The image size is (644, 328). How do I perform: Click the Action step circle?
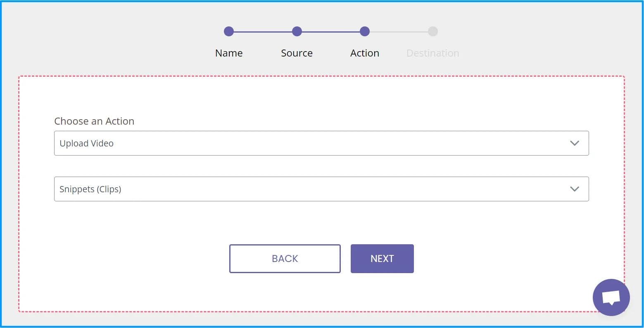[364, 31]
